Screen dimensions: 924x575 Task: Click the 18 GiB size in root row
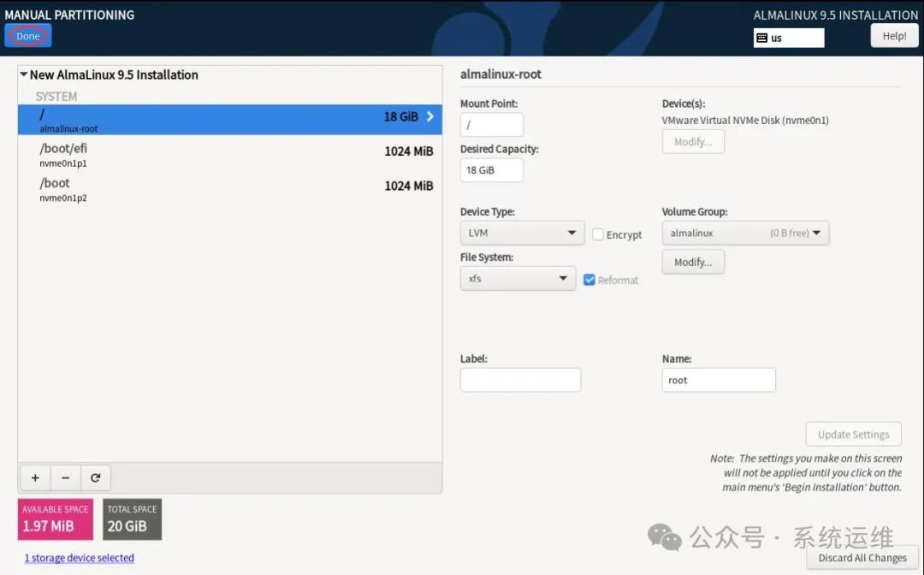400,116
